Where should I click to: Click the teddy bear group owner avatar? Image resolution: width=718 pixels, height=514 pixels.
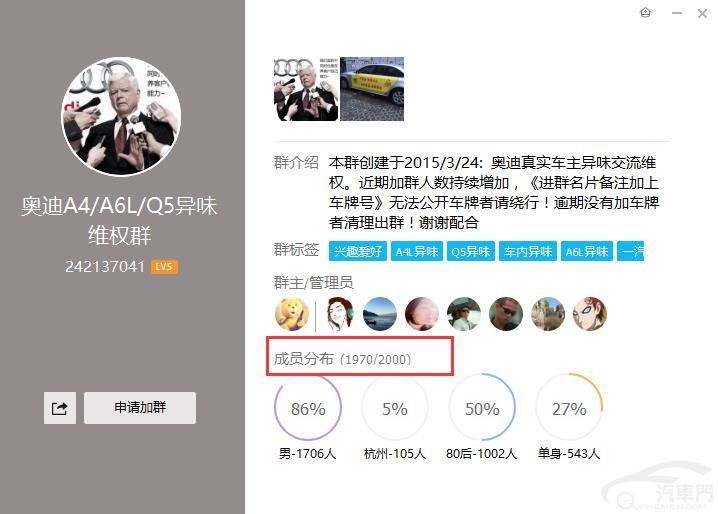[x=292, y=314]
